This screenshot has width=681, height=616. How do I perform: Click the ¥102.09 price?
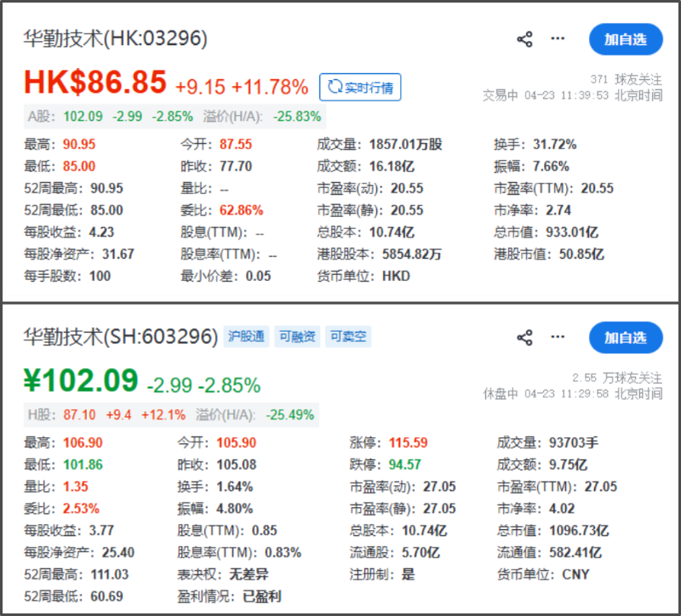(x=83, y=382)
